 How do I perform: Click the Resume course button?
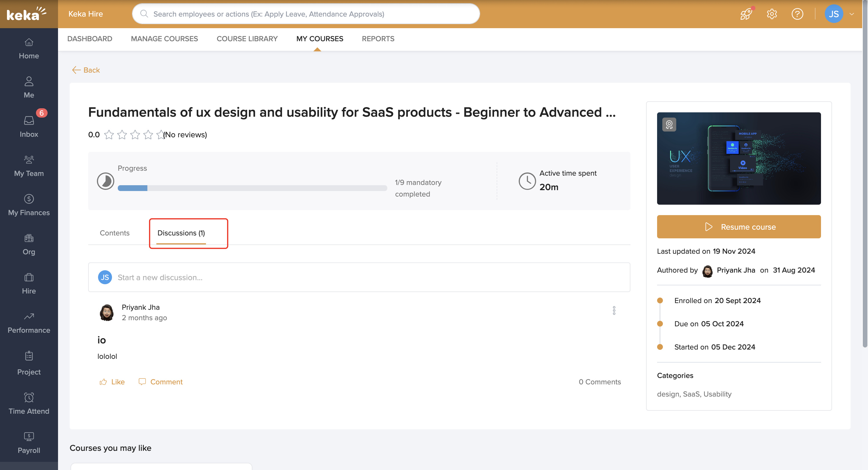click(x=739, y=227)
